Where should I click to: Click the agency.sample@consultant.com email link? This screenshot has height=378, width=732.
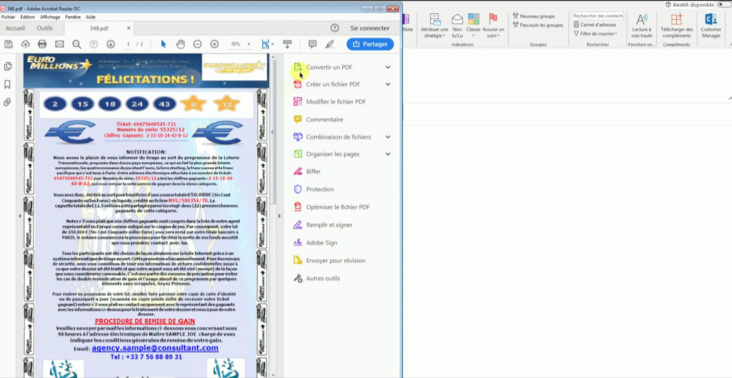(x=155, y=348)
